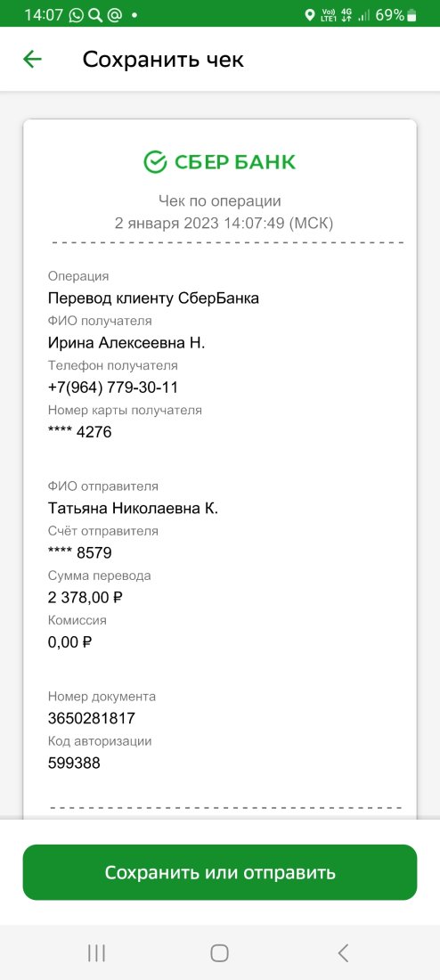Tap the location status icon
The image size is (440, 980).
tap(309, 15)
